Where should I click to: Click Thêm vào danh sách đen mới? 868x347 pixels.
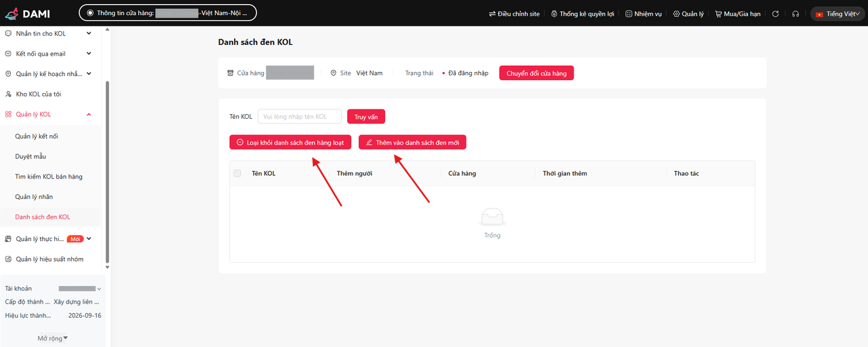(x=412, y=143)
